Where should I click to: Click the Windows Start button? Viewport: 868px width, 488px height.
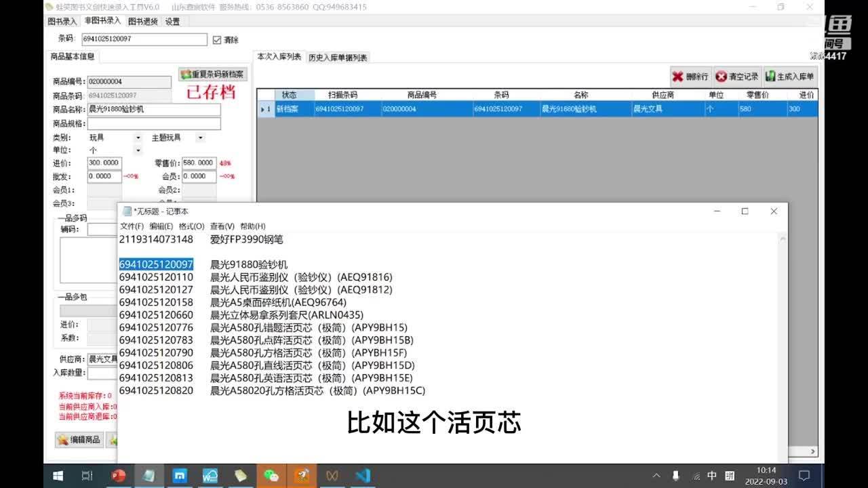[58, 475]
